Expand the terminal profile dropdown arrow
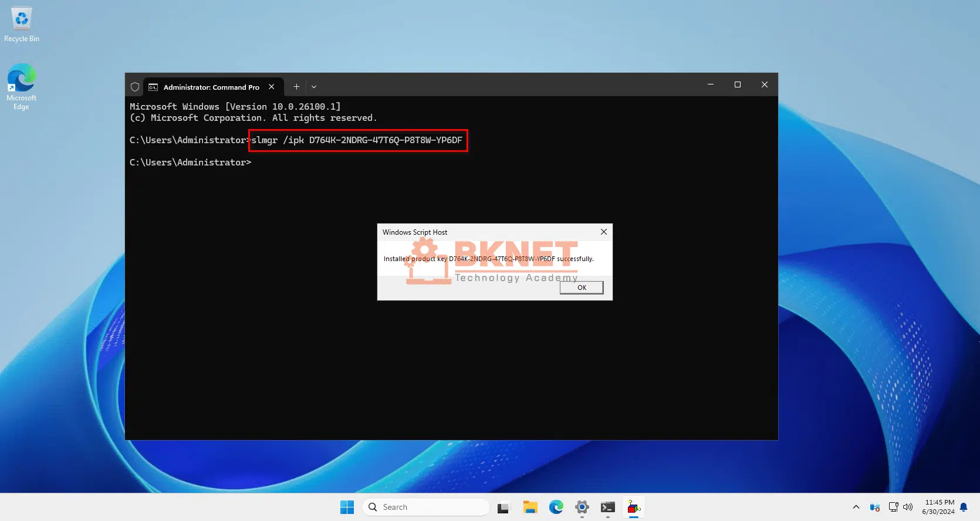The image size is (980, 521). click(x=314, y=86)
